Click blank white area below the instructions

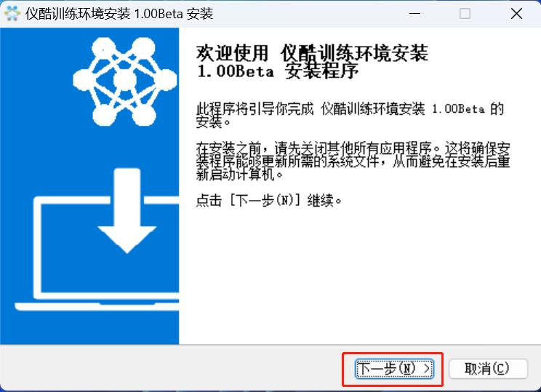358,276
